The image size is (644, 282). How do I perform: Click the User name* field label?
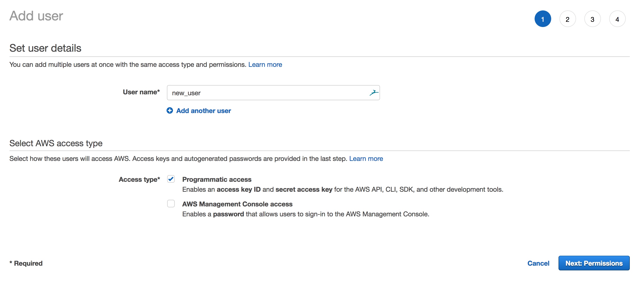pyautogui.click(x=141, y=92)
